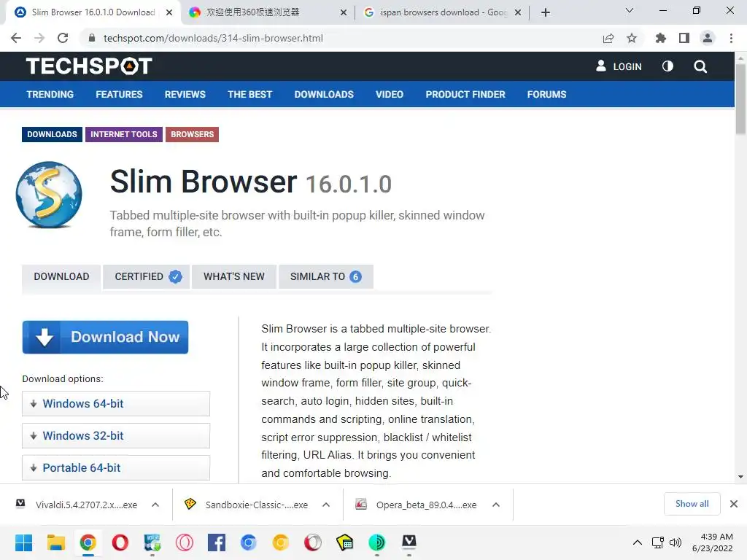Open a new browser tab
747x560 pixels.
[x=546, y=12]
